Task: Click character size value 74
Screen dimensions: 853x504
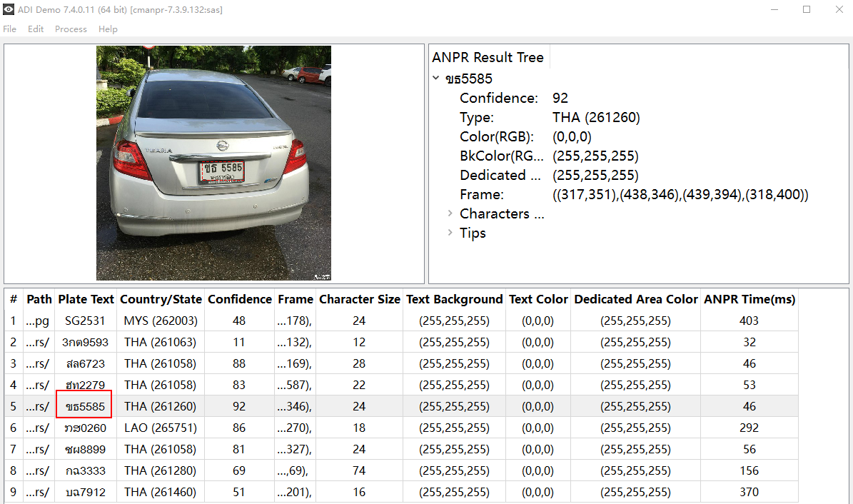Action: click(x=359, y=470)
